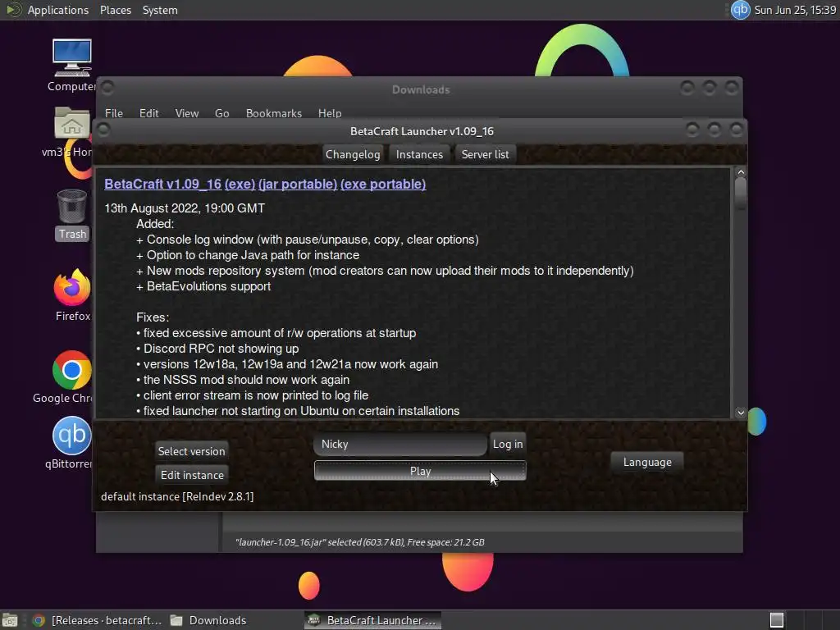
Task: Open the System menu in top panel
Action: pyautogui.click(x=160, y=10)
